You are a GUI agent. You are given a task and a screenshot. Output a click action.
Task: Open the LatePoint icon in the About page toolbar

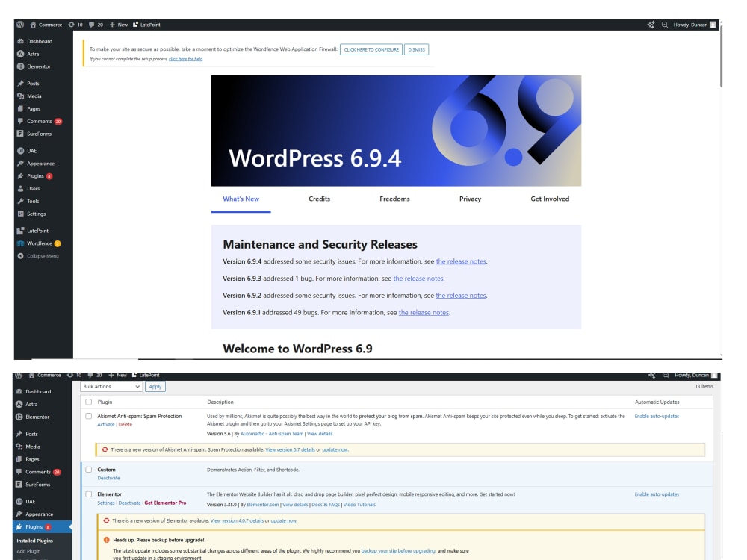coord(135,25)
